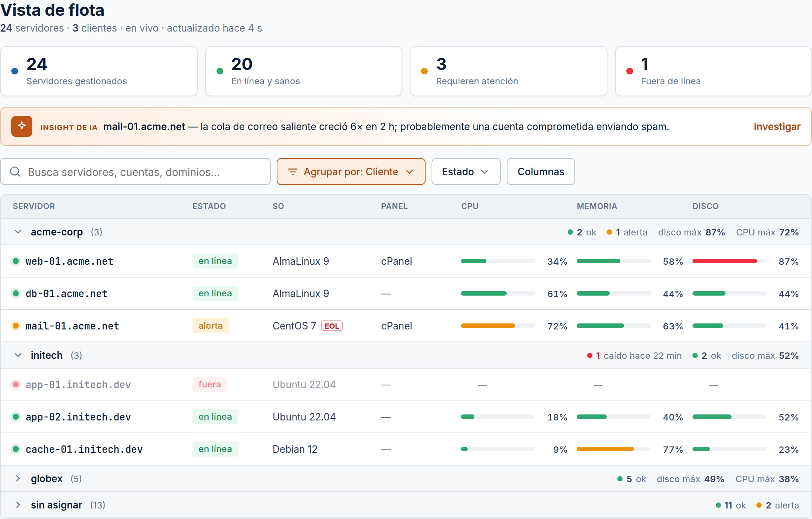The width and height of the screenshot is (812, 519).
Task: Click the red disk bar of web-01.acme.net
Action: coord(729,261)
